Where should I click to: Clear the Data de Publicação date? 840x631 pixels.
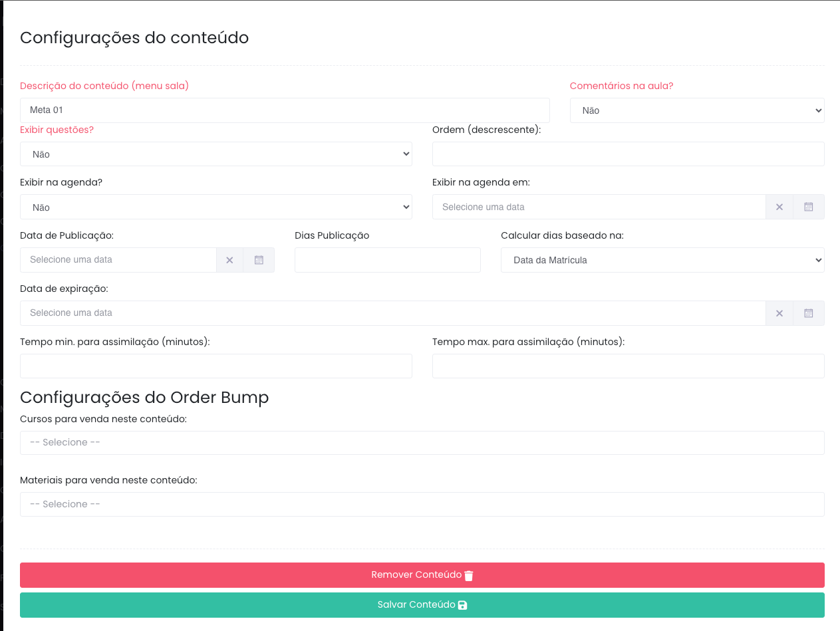pyautogui.click(x=229, y=260)
